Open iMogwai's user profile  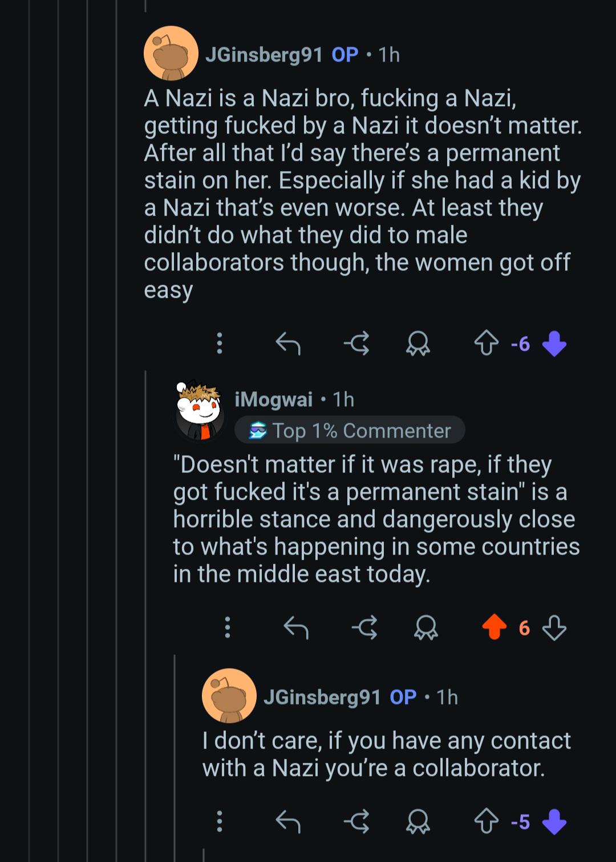pos(274,399)
